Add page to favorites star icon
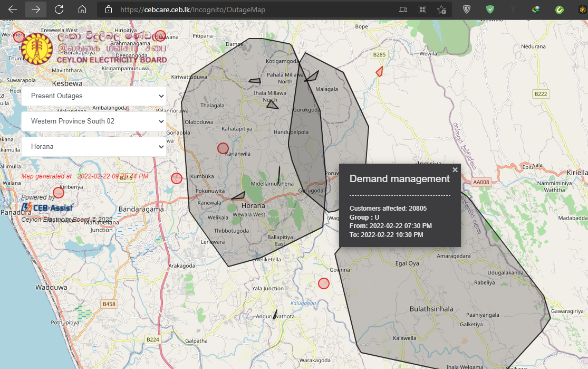The width and height of the screenshot is (588, 369). click(x=442, y=10)
